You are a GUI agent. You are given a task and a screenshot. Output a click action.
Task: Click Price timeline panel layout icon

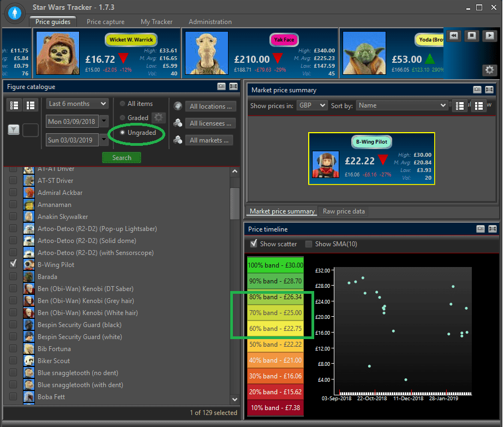coord(493,229)
